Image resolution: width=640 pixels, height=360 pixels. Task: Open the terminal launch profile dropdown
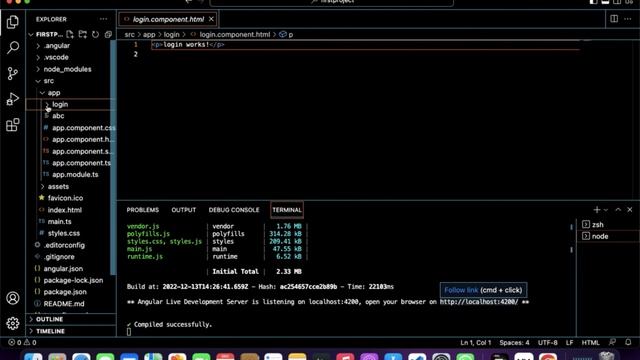point(606,210)
